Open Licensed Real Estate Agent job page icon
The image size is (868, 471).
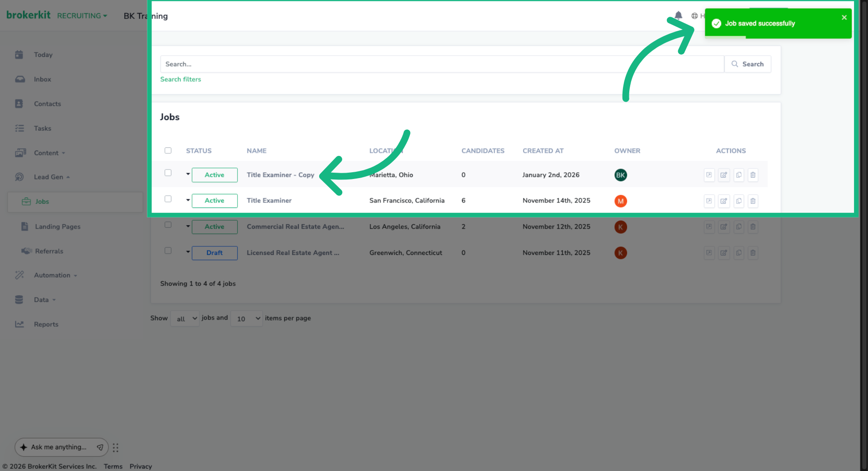coord(709,253)
